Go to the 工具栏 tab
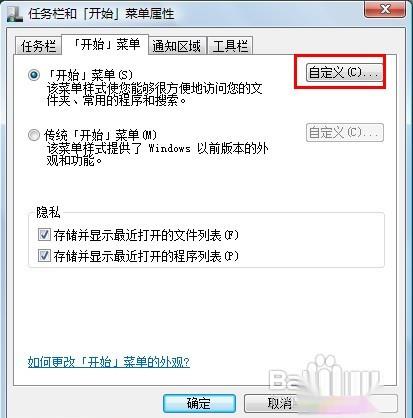 pos(230,46)
